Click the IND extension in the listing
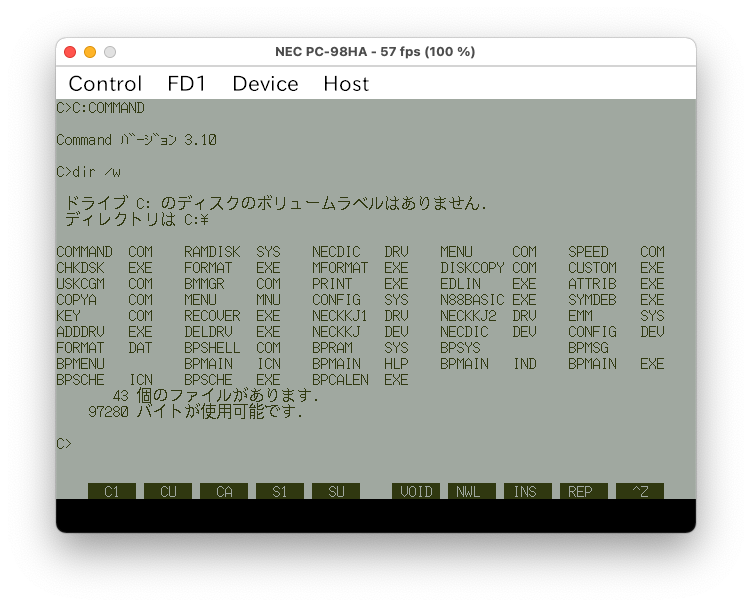Viewport: 752px width, 607px height. pyautogui.click(x=524, y=363)
